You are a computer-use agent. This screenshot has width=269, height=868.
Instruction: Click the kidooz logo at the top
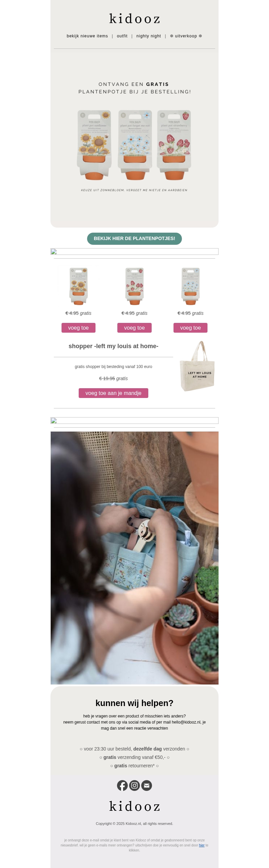click(134, 19)
